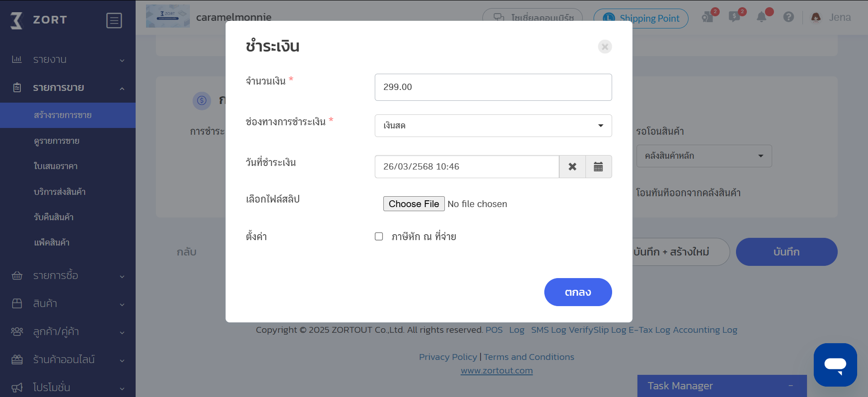Open www.zortout.com footer link
Image resolution: width=868 pixels, height=397 pixels.
[x=496, y=371]
